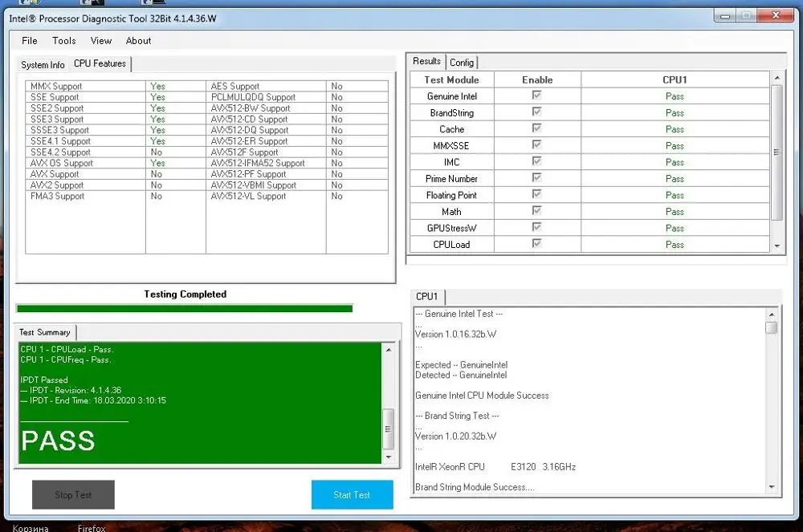Select the CPU Features tab
Viewport: 803px width, 532px height.
click(x=100, y=63)
